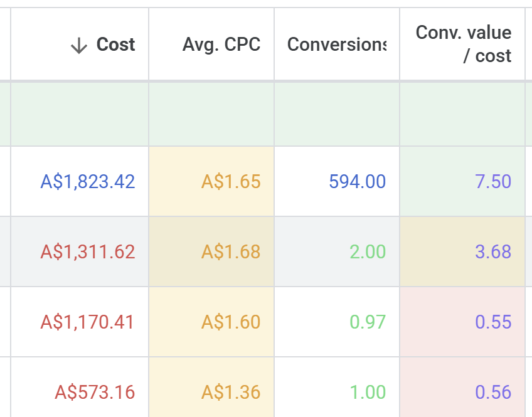
Task: Click the conversions value 2.00
Action: click(x=368, y=252)
